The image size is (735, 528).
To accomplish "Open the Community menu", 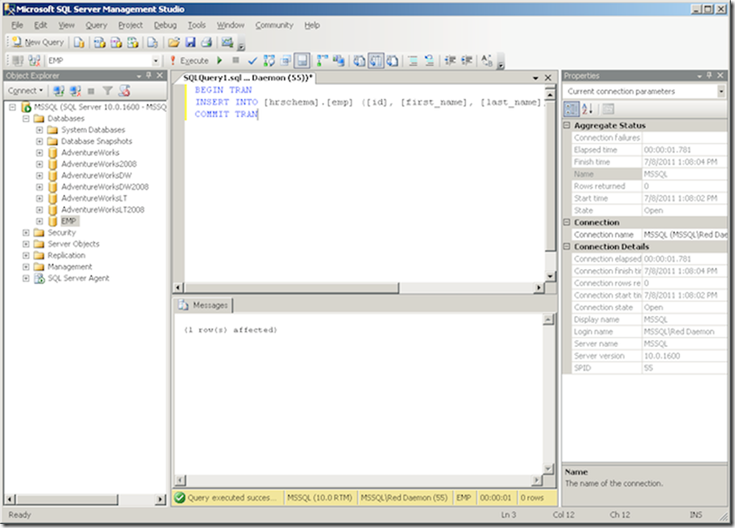I will tap(274, 25).
